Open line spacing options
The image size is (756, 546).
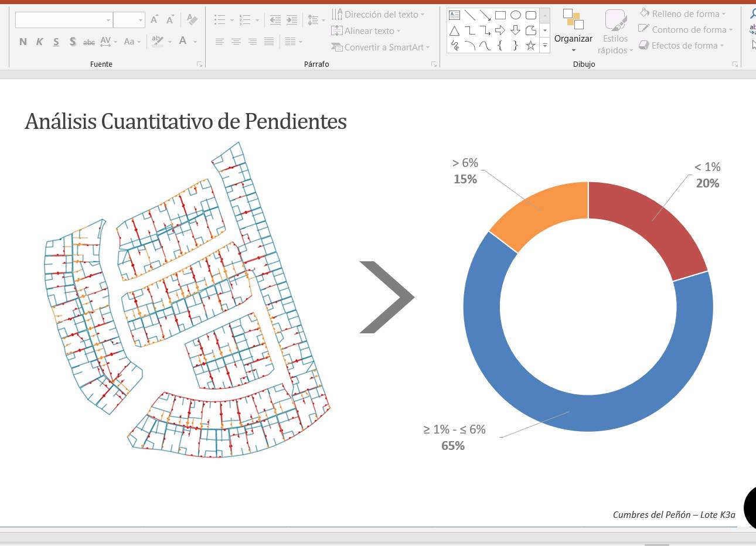316,20
